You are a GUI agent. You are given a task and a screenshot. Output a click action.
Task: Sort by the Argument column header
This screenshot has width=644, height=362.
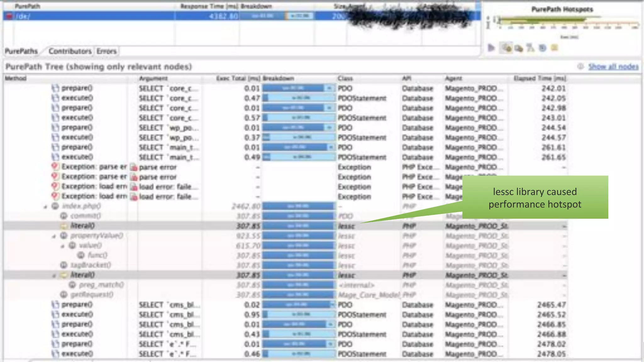tap(153, 78)
